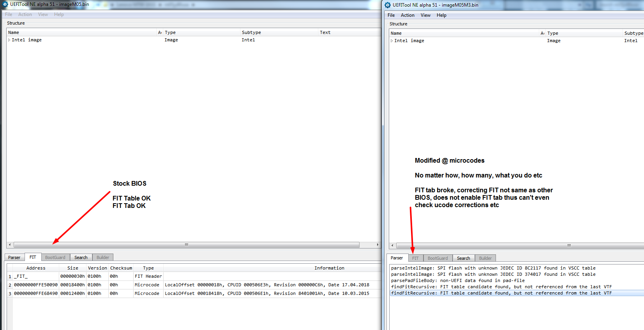Click Address column header in FIT table
This screenshot has height=330, width=644.
pyautogui.click(x=36, y=268)
